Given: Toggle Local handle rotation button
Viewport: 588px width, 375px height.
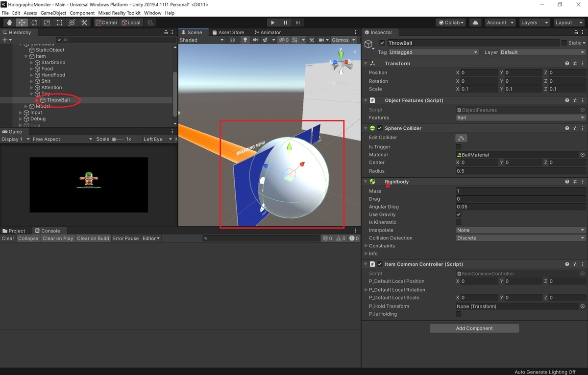Looking at the screenshot, I should 131,23.
